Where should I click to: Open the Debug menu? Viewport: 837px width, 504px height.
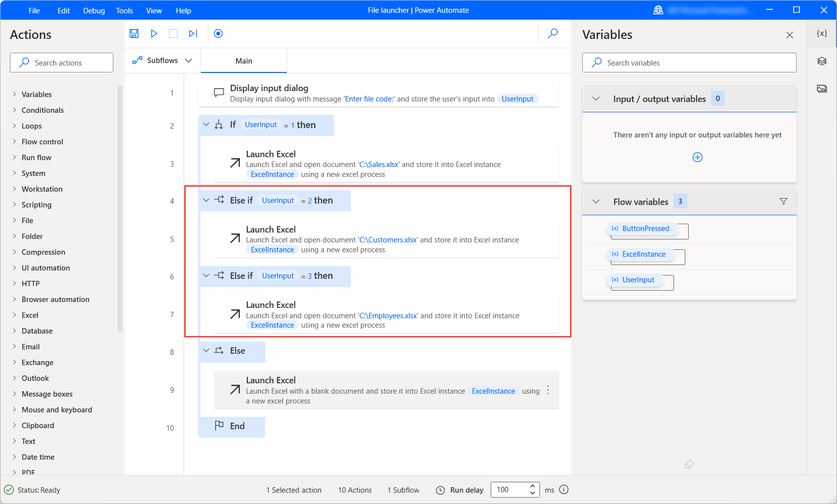point(94,10)
